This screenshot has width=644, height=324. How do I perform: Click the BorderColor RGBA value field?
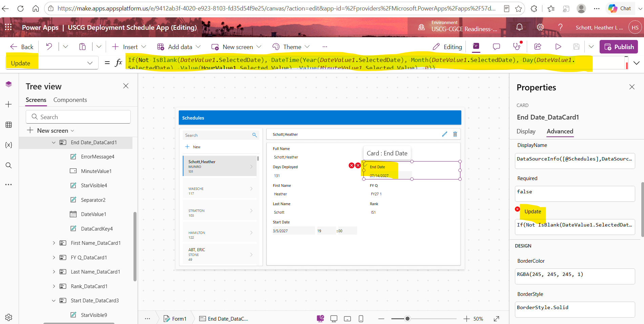(x=575, y=276)
